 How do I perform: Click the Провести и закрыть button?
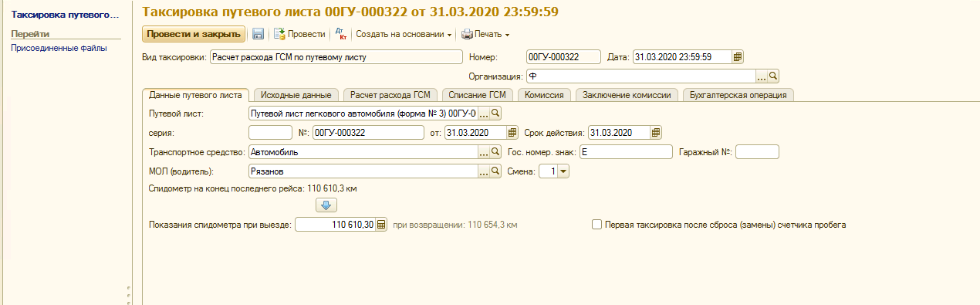pos(194,34)
